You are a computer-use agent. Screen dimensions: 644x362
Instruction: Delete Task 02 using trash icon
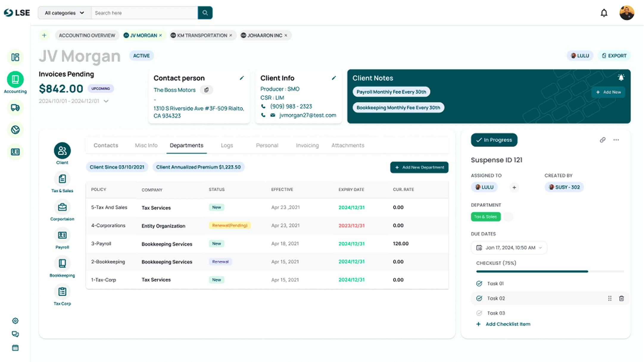621,298
